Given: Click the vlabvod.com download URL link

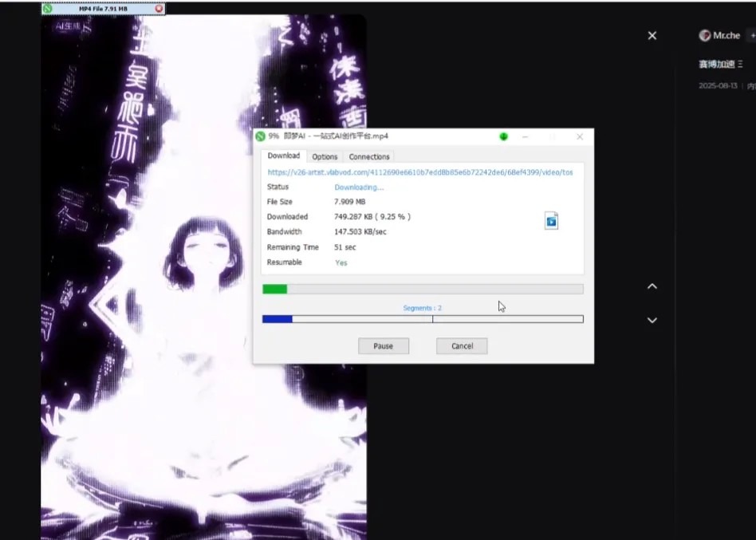Looking at the screenshot, I should point(420,171).
